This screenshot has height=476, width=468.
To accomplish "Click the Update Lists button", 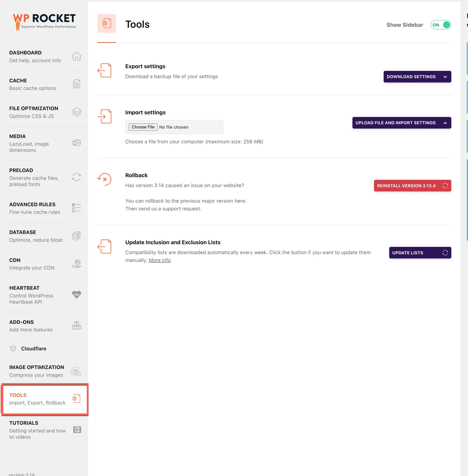I will [420, 252].
